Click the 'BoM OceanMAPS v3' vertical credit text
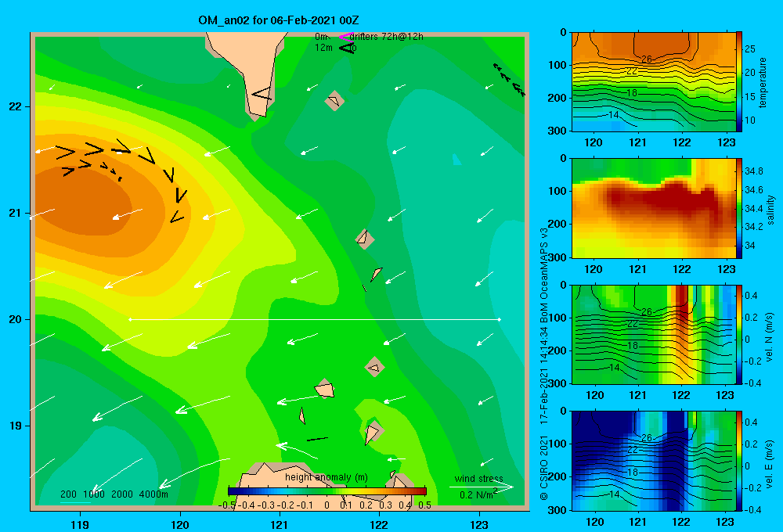The height and width of the screenshot is (532, 783). [x=544, y=275]
